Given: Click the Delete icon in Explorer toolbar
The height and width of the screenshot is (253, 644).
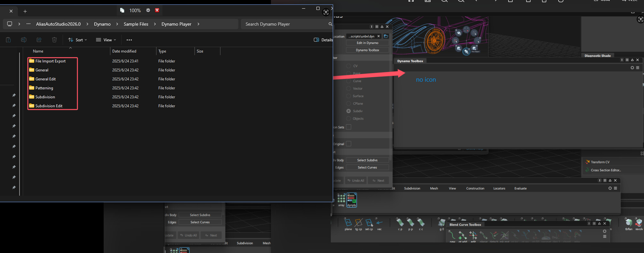Looking at the screenshot, I should click(x=54, y=40).
